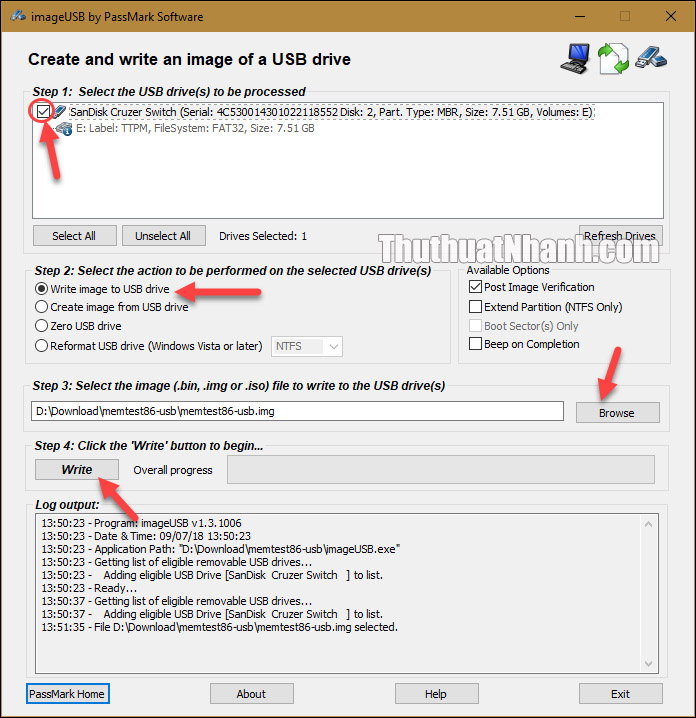The width and height of the screenshot is (696, 718).
Task: Click the About button
Action: click(x=252, y=694)
